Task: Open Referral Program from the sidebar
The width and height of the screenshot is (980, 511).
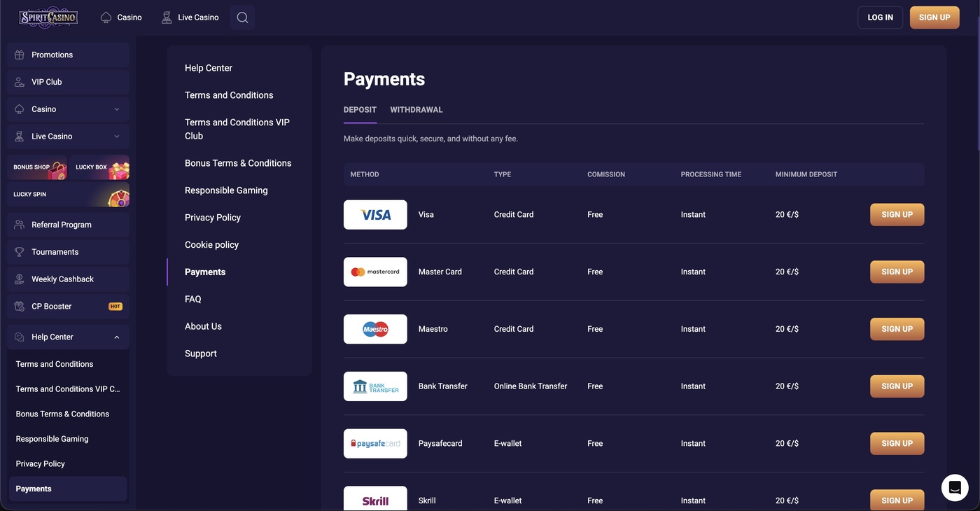Action: tap(68, 225)
